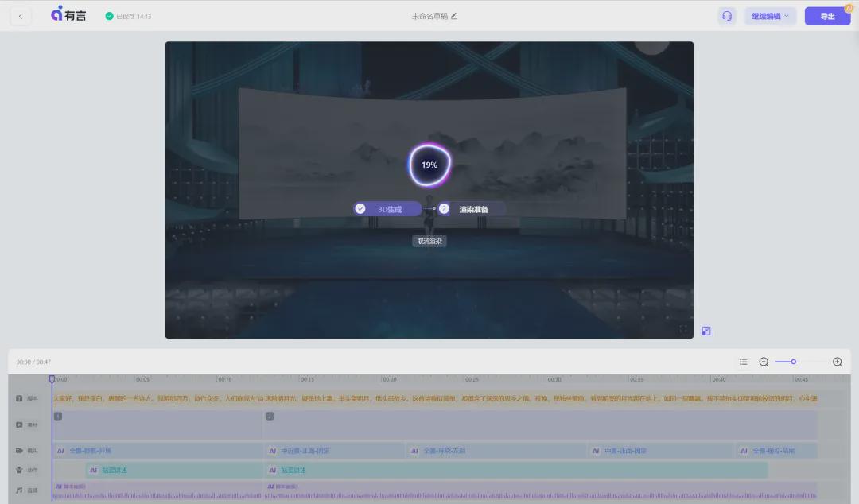Select the 渲染准备 step indicator
The image size is (859, 504).
pos(472,208)
